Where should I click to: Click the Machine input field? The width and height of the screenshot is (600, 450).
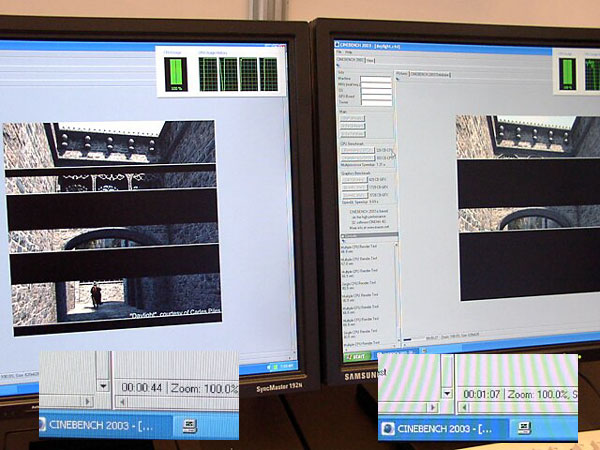pyautogui.click(x=376, y=79)
